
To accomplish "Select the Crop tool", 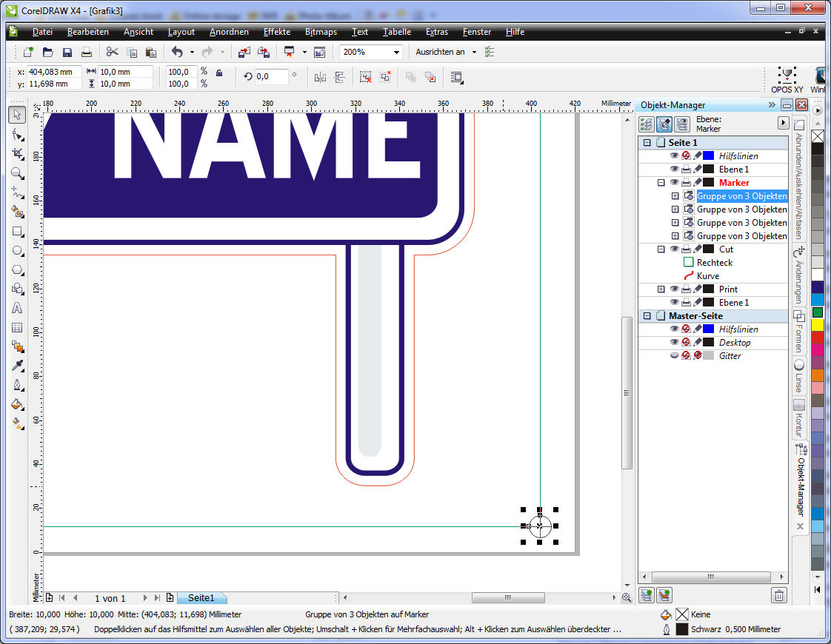I will (x=17, y=153).
